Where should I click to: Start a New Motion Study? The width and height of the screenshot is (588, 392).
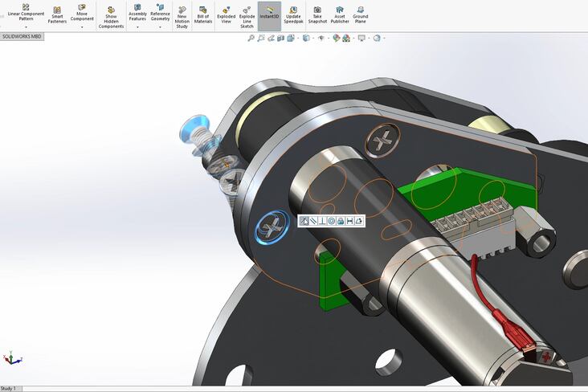tap(182, 17)
